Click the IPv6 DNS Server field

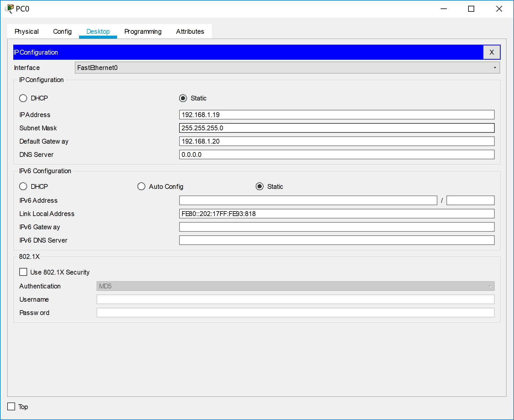point(337,240)
